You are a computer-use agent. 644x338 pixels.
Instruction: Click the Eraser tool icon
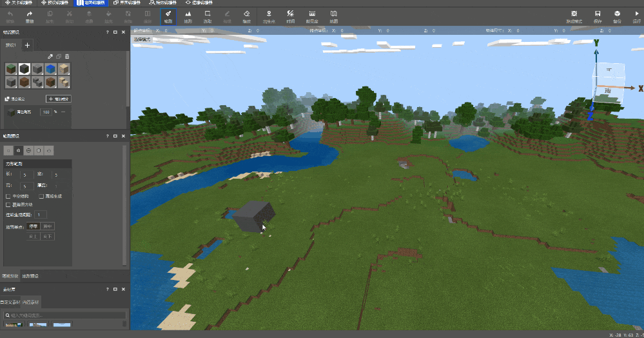click(246, 15)
